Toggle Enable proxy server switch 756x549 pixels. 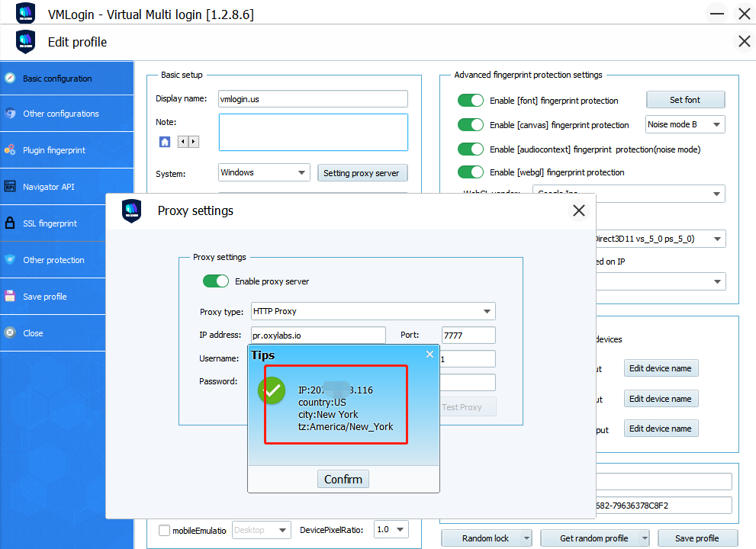tap(216, 281)
